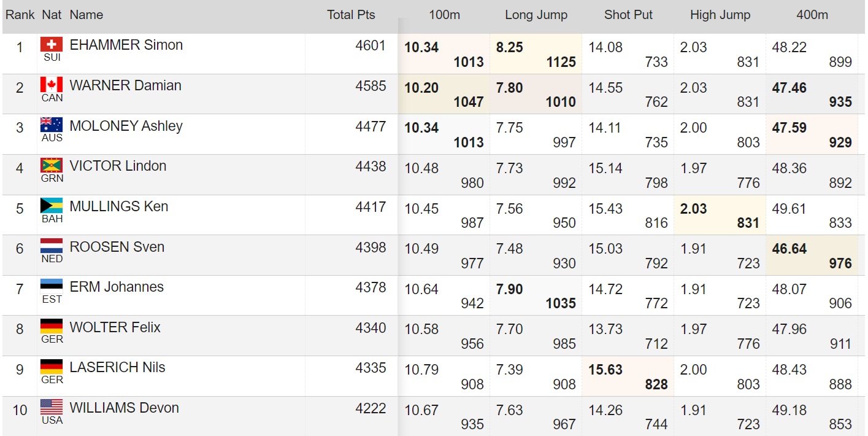Click the Switzerland flag icon
Viewport: 868px width, 436px height.
tap(52, 44)
